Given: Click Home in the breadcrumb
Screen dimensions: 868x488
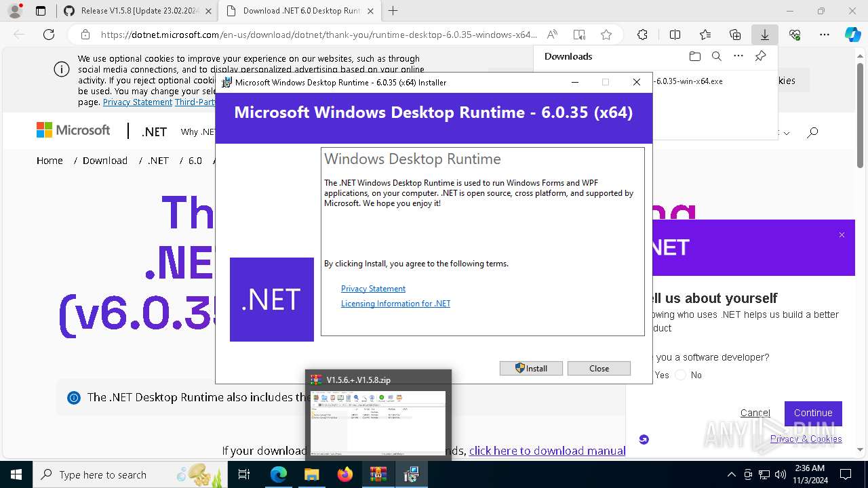Looking at the screenshot, I should [x=50, y=161].
